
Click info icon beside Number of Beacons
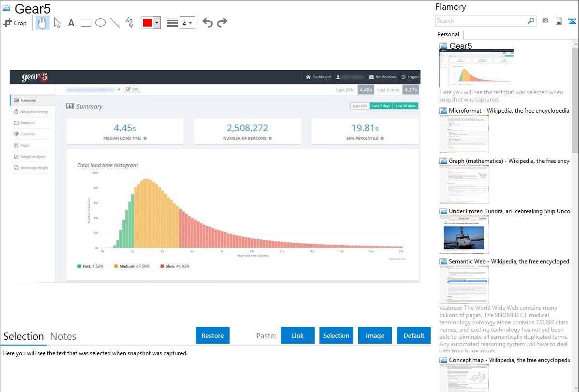[x=270, y=138]
